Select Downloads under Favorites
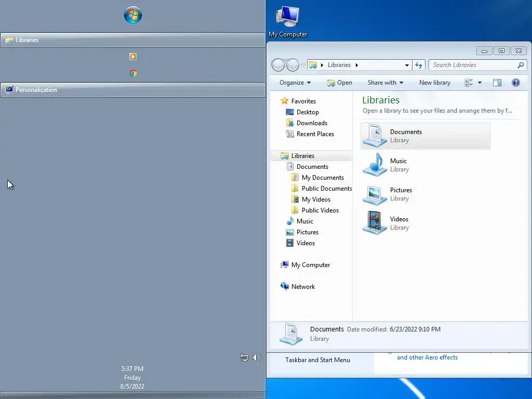This screenshot has width=532, height=399. click(x=307, y=123)
